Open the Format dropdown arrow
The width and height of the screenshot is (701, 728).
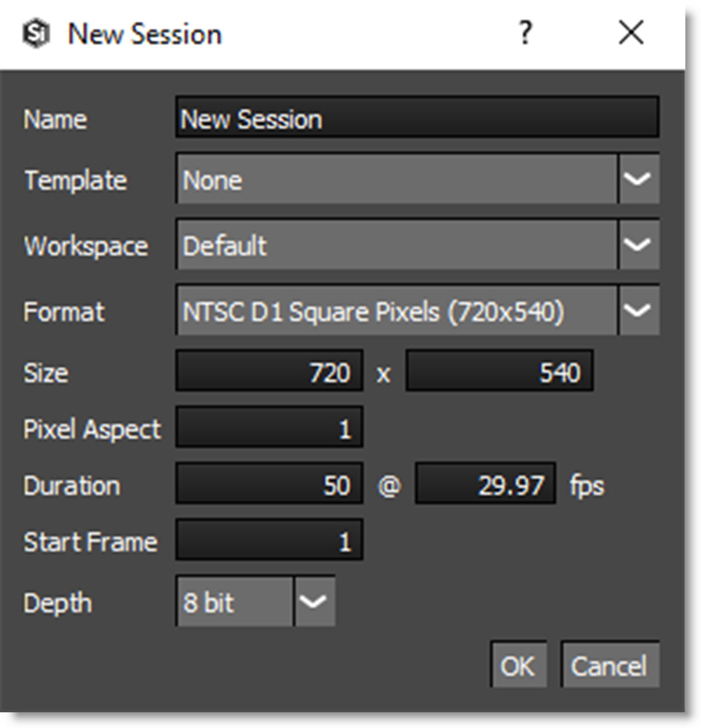(639, 312)
